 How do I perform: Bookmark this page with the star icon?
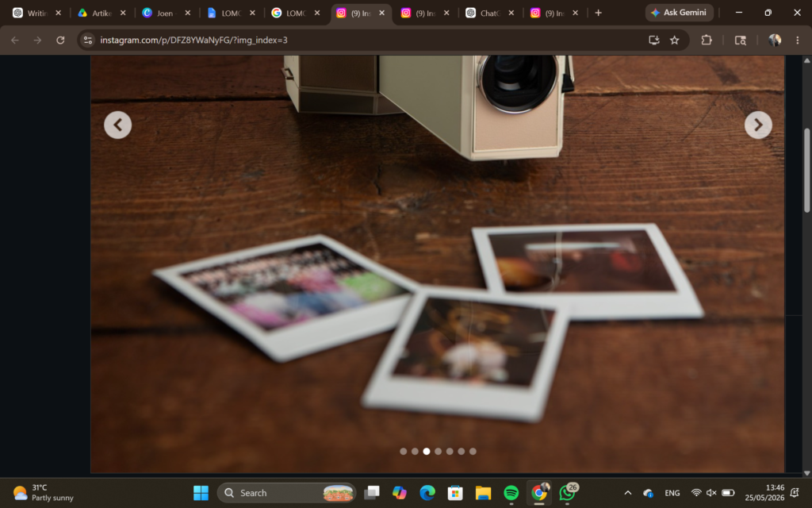(x=674, y=40)
